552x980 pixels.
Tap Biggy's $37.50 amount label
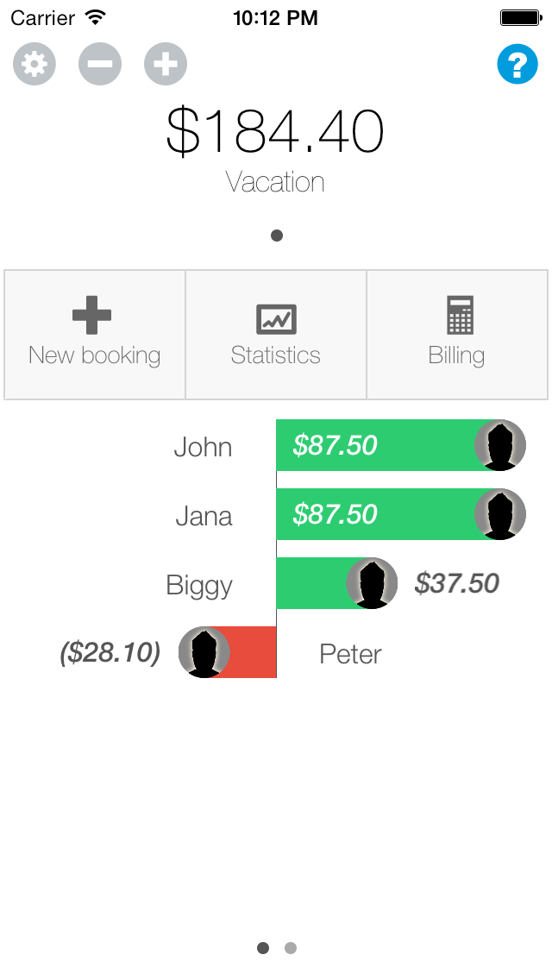(457, 583)
